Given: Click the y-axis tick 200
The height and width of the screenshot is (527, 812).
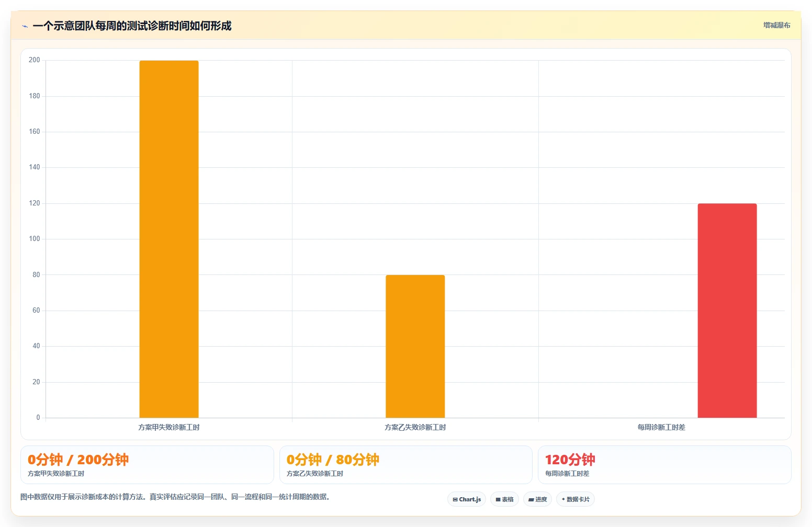Looking at the screenshot, I should pyautogui.click(x=35, y=60).
